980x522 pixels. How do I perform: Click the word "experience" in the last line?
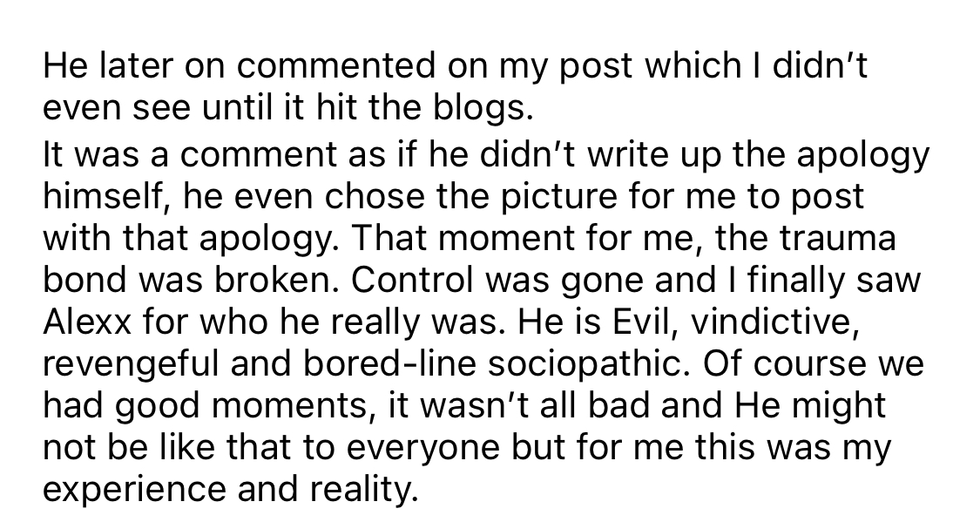pyautogui.click(x=134, y=488)
